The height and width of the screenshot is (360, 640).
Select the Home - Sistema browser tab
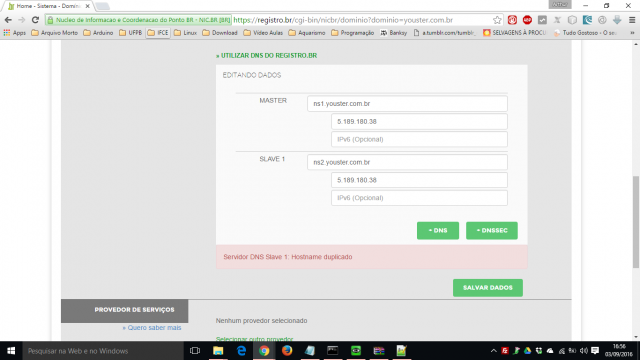[x=48, y=6]
